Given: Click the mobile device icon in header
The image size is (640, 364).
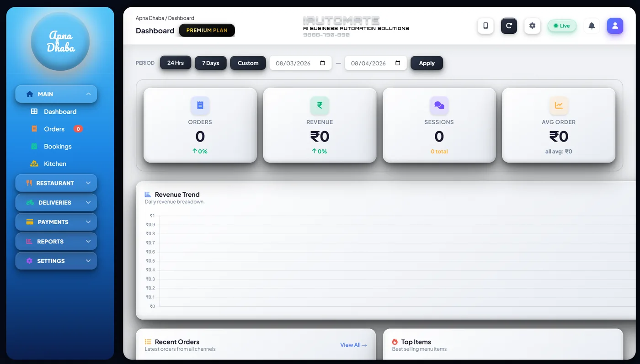Looking at the screenshot, I should [485, 26].
